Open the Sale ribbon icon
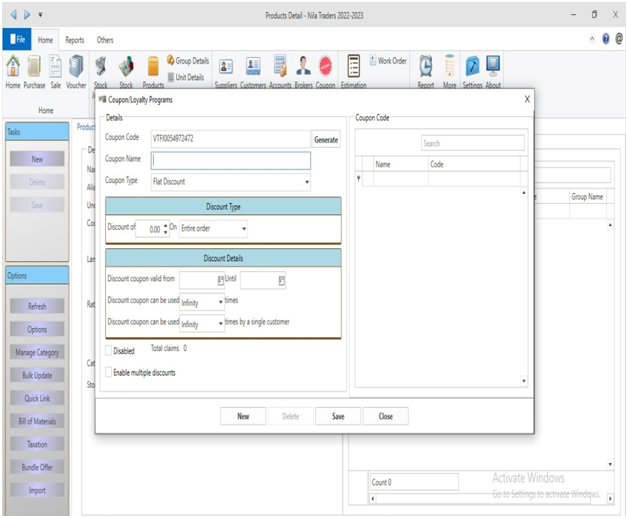Viewport: 628px width, 518px height. pyautogui.click(x=55, y=71)
